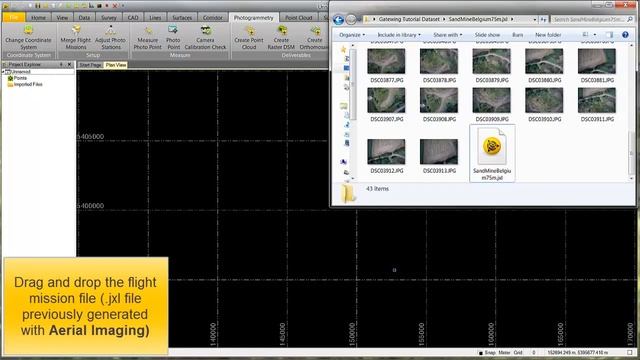Open Include in library dropdown
The height and width of the screenshot is (360, 640).
(399, 35)
